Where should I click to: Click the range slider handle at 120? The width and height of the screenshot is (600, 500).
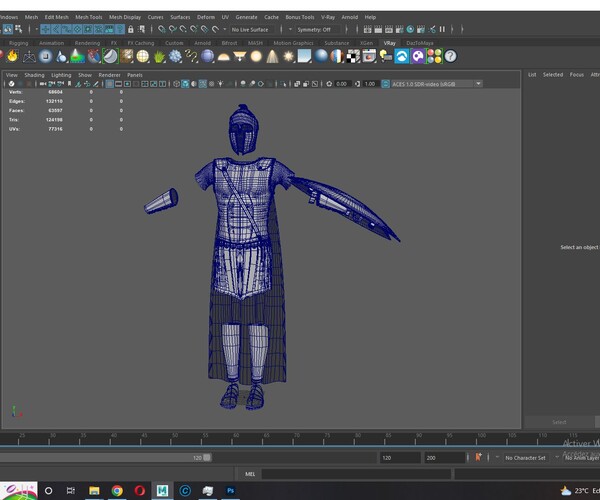coord(207,458)
